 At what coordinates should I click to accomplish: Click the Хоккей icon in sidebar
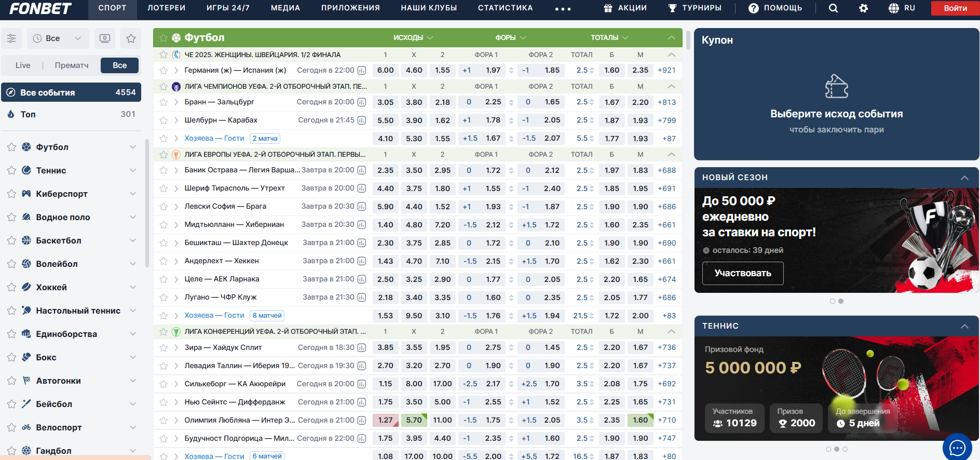26,287
